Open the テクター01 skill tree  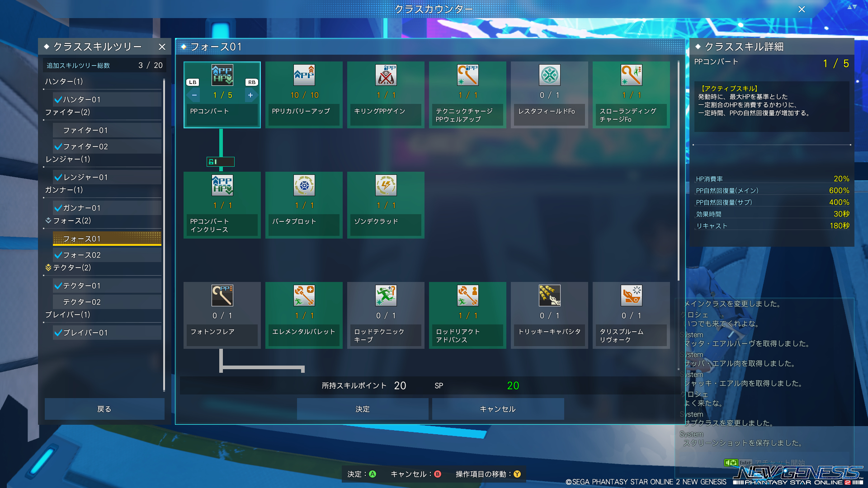[107, 286]
